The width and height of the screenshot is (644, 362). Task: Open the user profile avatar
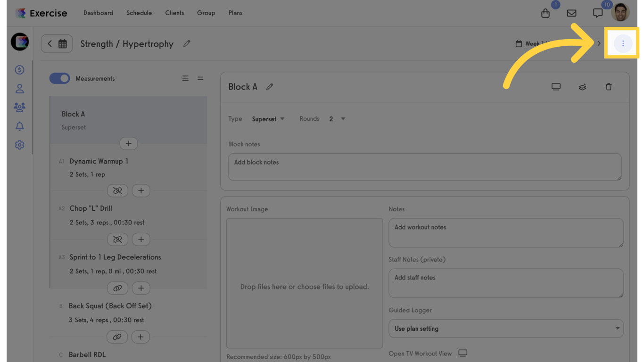(620, 12)
